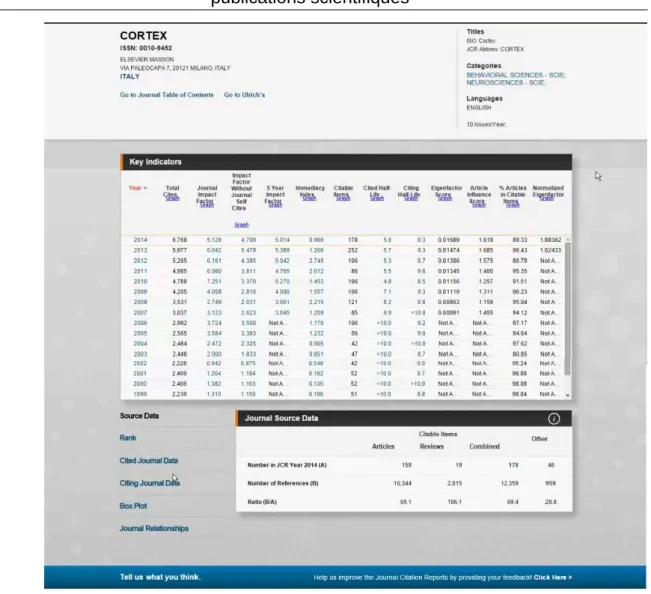Click the Journal Source Data panel title
This screenshot has width=651, height=594.
tap(281, 418)
